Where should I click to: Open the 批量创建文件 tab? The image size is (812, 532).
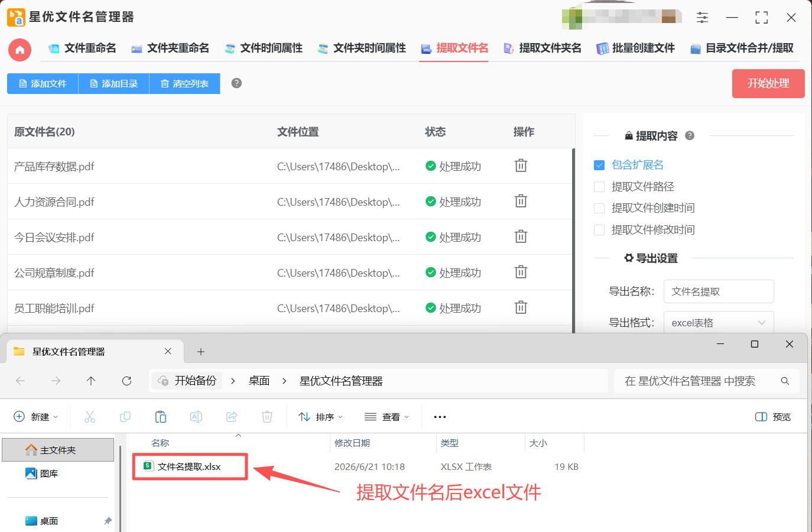[635, 48]
